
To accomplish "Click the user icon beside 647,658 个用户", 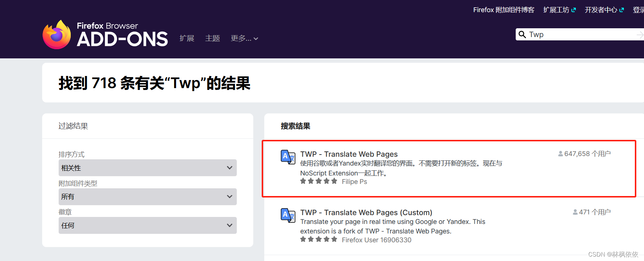I will pyautogui.click(x=560, y=154).
